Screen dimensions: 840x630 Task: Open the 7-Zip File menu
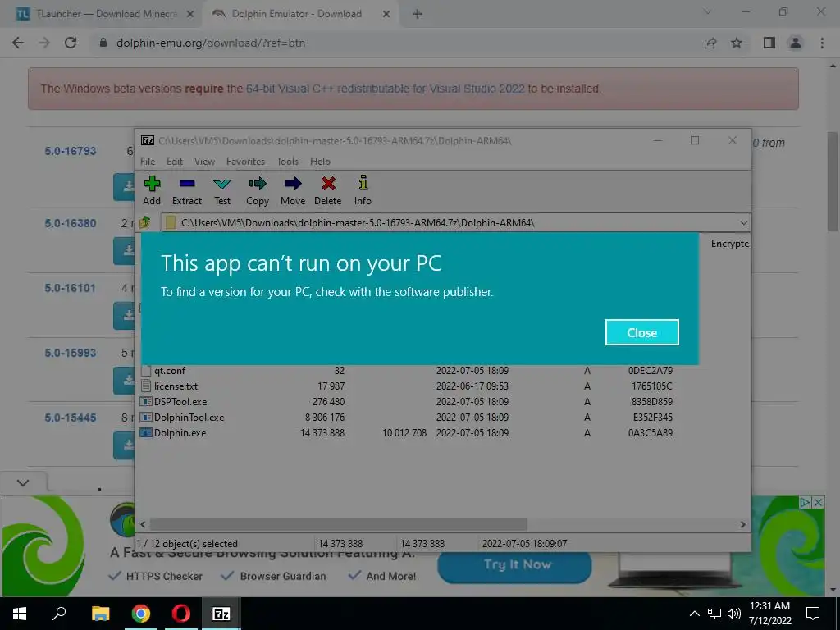point(148,162)
